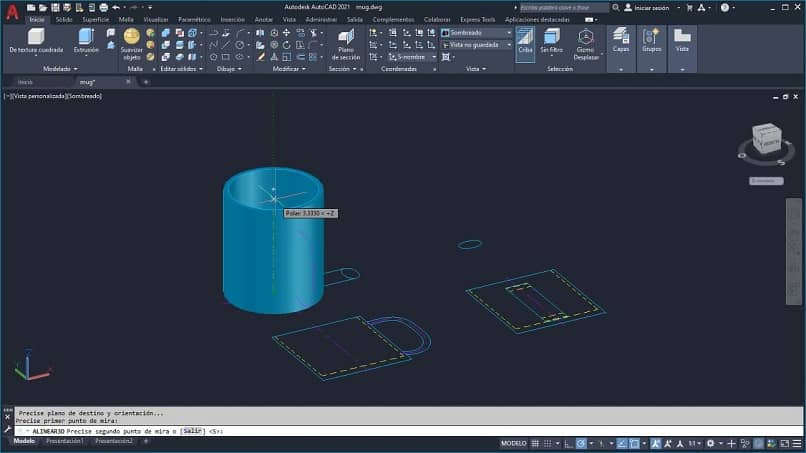Click the Salir option in the command line

point(192,431)
